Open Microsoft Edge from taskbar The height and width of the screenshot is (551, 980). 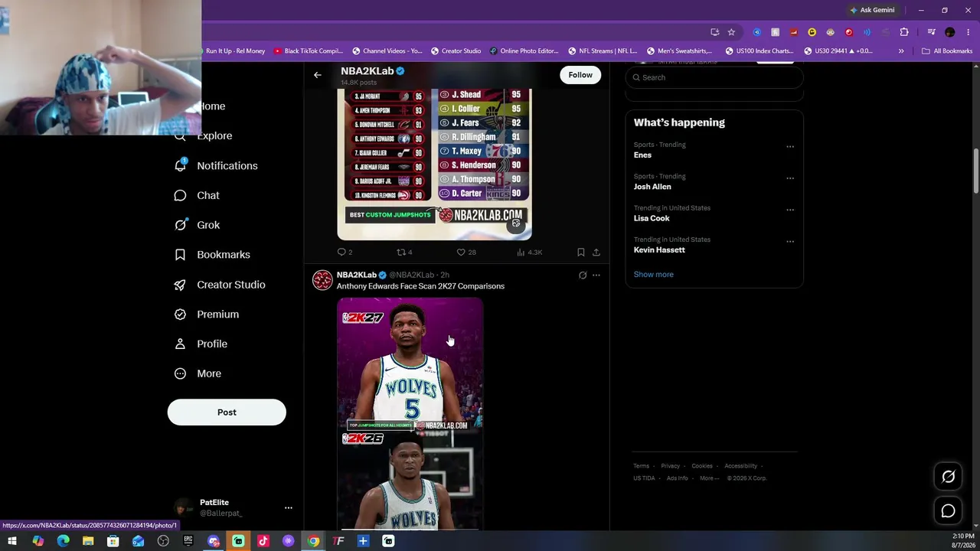[x=63, y=541]
